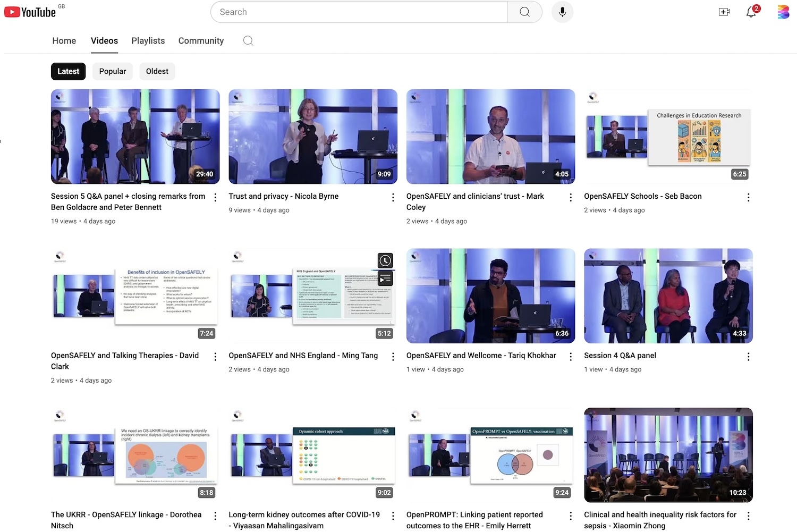Search within channel magnifier icon

click(x=248, y=41)
